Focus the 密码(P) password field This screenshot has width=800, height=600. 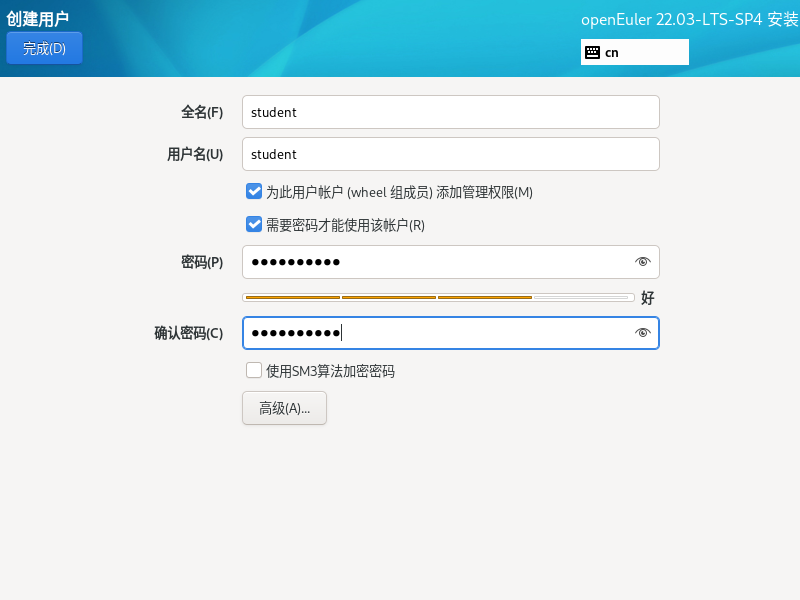pos(451,262)
